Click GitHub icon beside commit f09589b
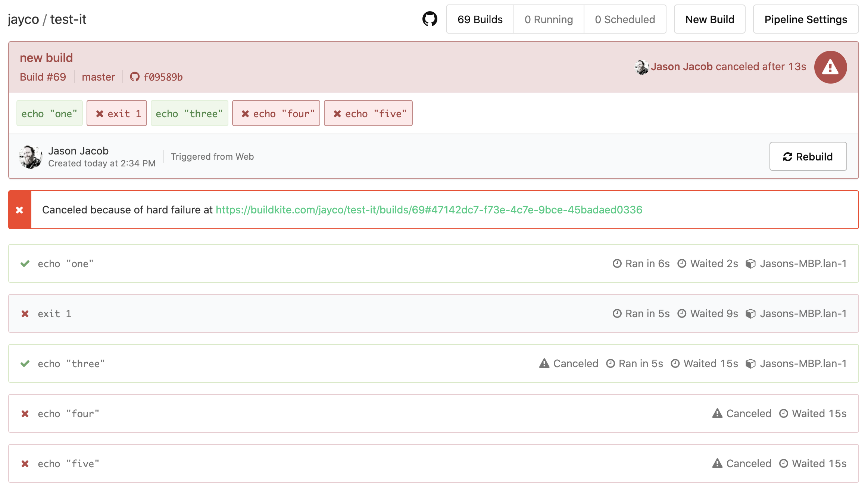 click(x=134, y=77)
